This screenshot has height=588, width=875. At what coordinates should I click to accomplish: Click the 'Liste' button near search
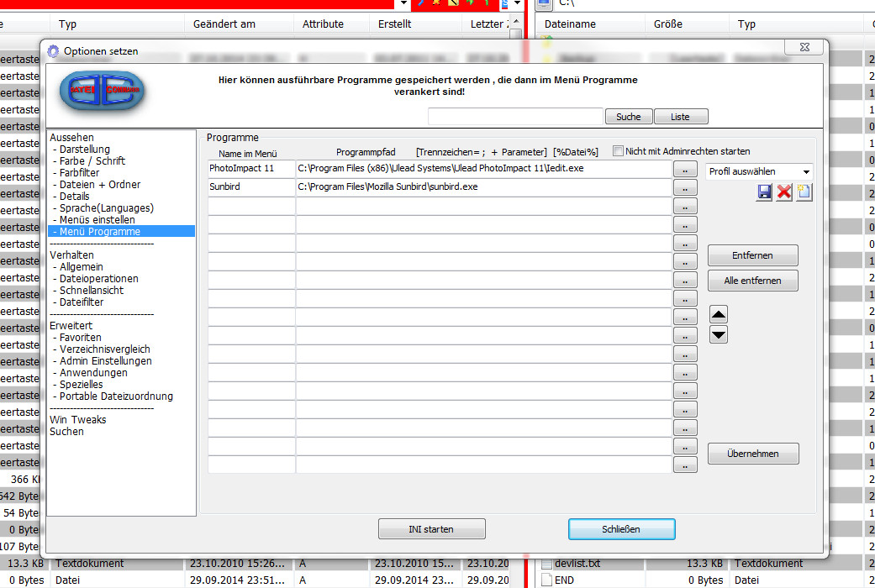(x=680, y=117)
